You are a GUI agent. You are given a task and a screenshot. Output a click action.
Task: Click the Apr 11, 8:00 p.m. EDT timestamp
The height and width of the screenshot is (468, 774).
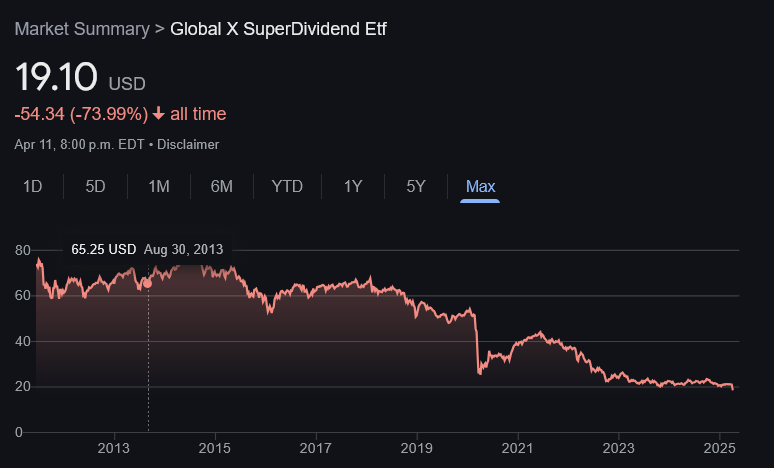[79, 145]
